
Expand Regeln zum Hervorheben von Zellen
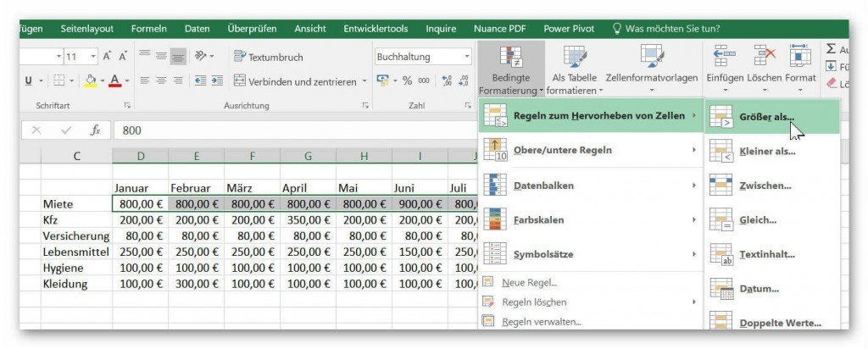click(x=591, y=115)
